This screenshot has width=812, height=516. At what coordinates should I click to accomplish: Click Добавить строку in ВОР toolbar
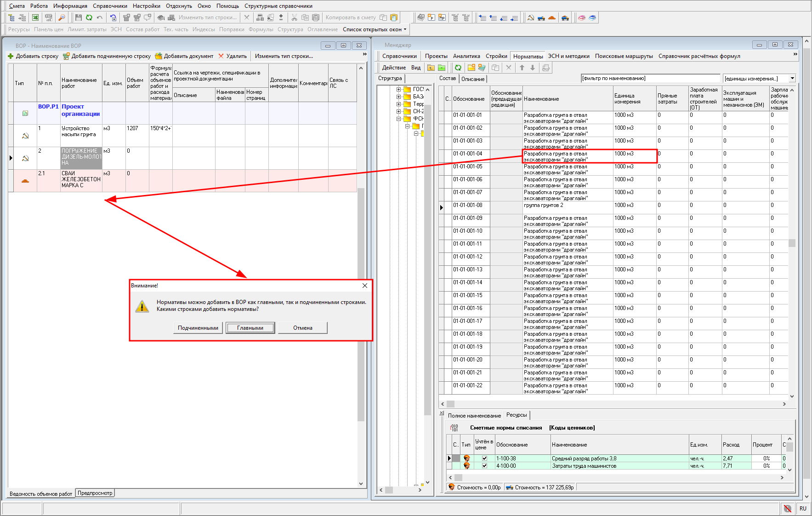[33, 56]
